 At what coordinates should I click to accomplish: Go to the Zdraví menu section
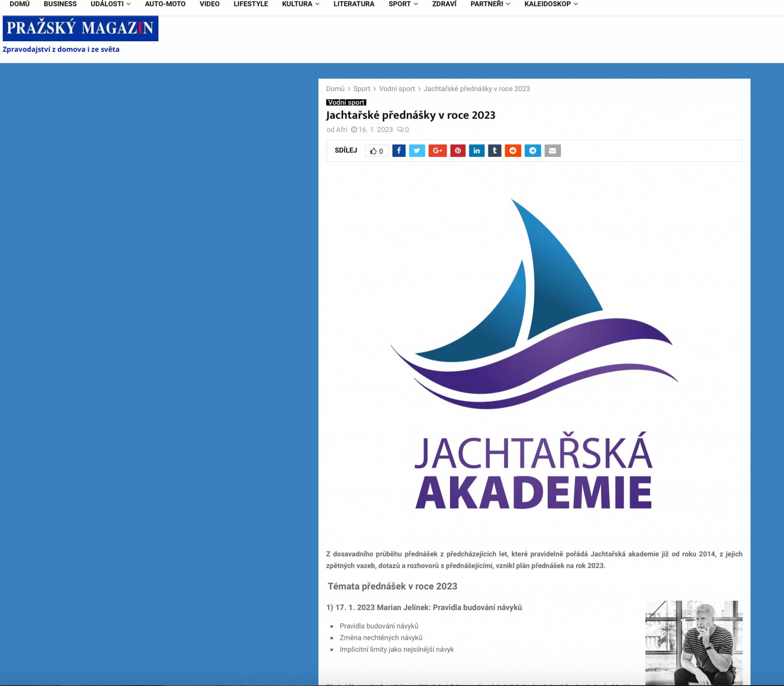[x=444, y=4]
